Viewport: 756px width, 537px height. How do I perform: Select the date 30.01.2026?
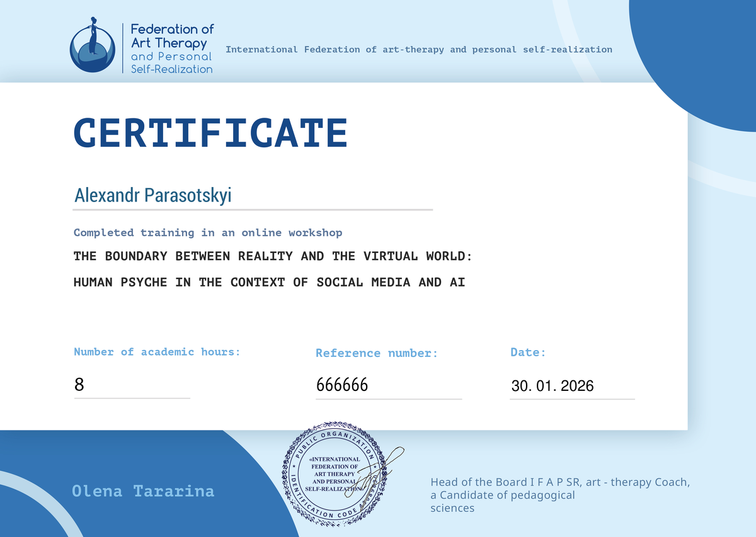click(x=552, y=386)
